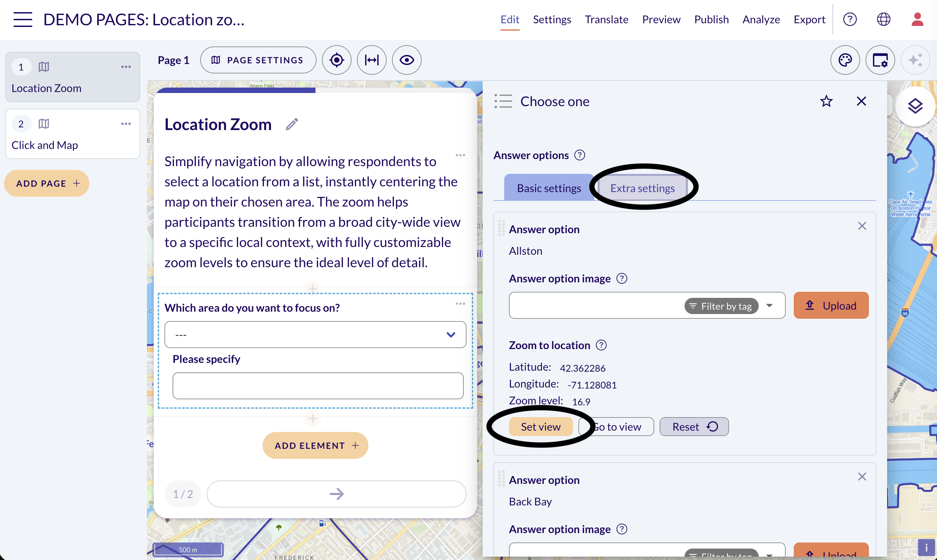Open the Preview top menu
Screen dimensions: 937x560
pyautogui.click(x=661, y=19)
